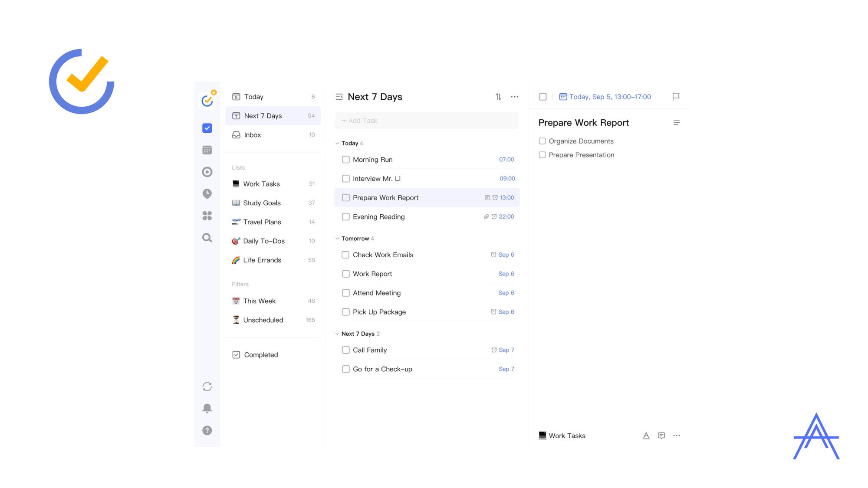Screen dimensions: 868x488
Task: Click the Add Task input field
Action: coord(427,121)
